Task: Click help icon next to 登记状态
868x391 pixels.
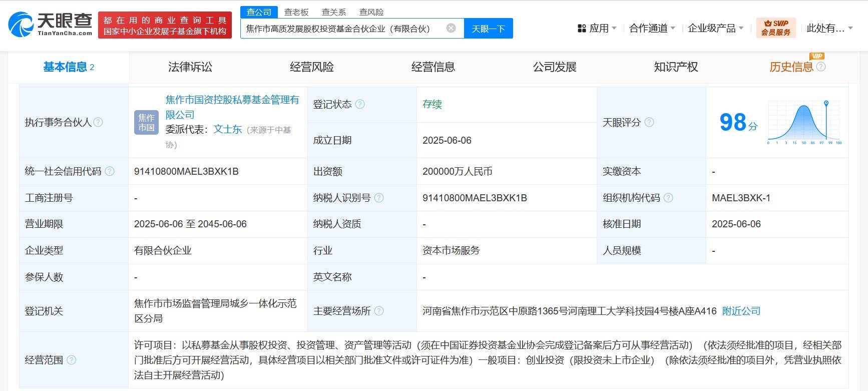Action: 360,104
